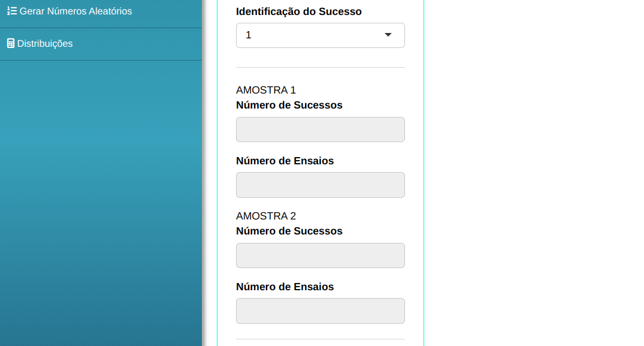Click the selected value "1" in the combo box
Image resolution: width=644 pixels, height=346 pixels.
pyautogui.click(x=249, y=35)
